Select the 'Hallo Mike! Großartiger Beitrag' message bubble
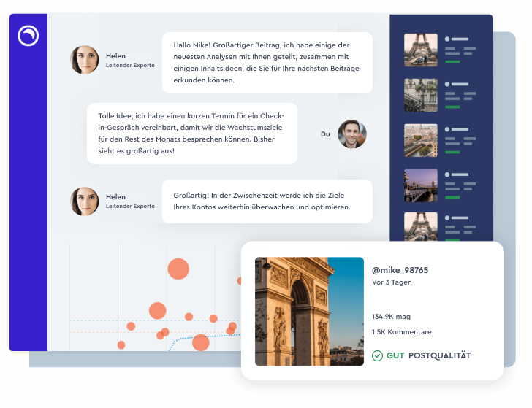The image size is (532, 408). coord(267,62)
